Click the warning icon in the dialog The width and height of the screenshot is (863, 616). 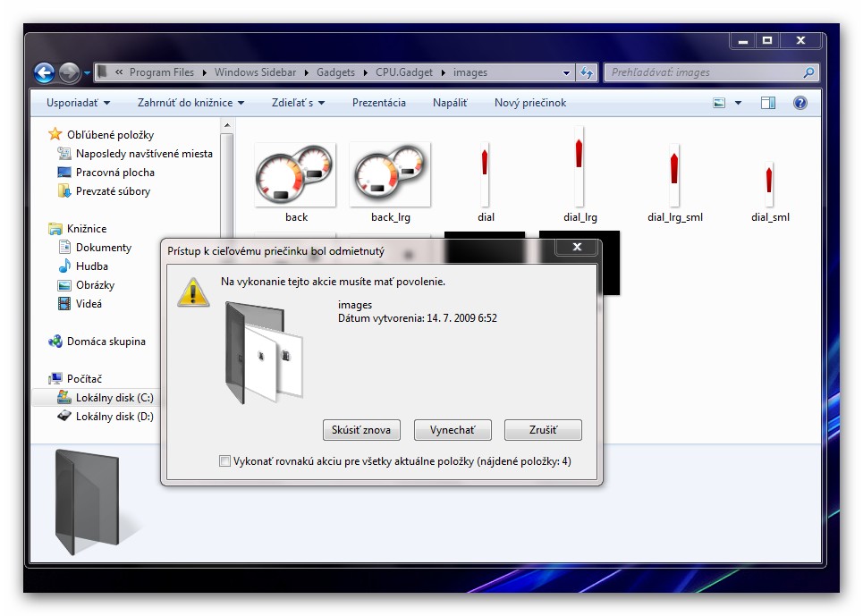pyautogui.click(x=193, y=292)
